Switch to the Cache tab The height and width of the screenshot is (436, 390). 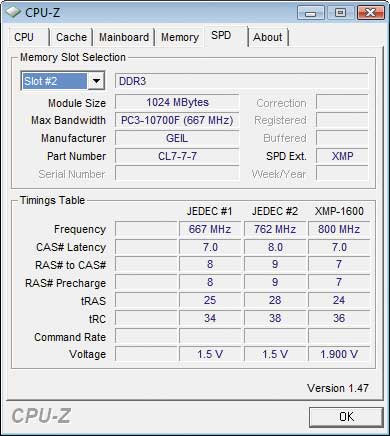tap(71, 37)
